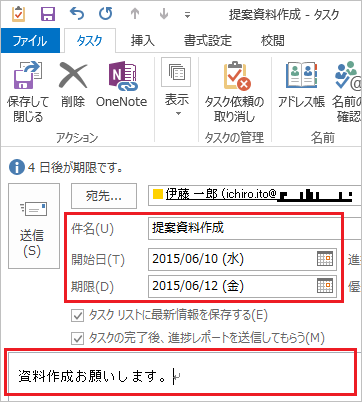Click the 4 日後が期限です。 message
The width and height of the screenshot is (362, 402).
(75, 167)
